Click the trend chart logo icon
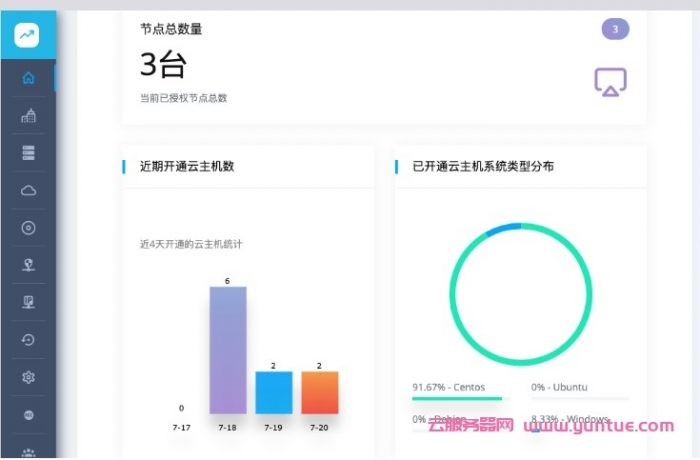700x460 pixels. 28,37
